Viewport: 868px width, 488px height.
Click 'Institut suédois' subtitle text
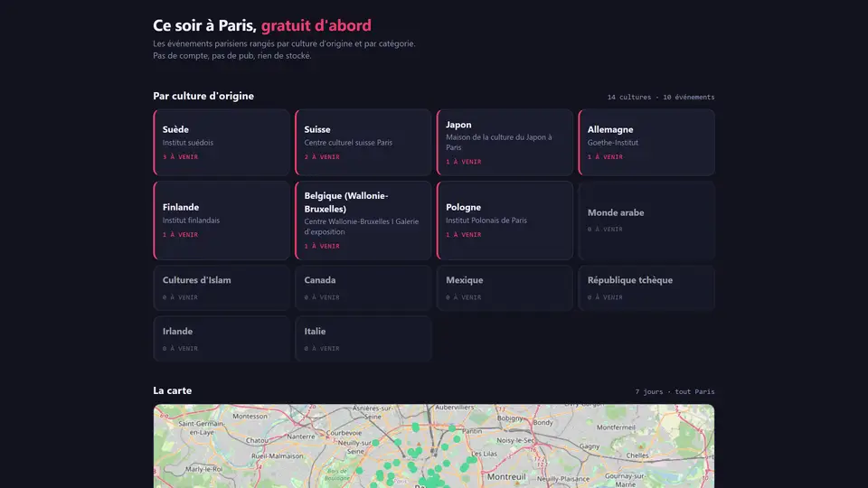click(188, 142)
